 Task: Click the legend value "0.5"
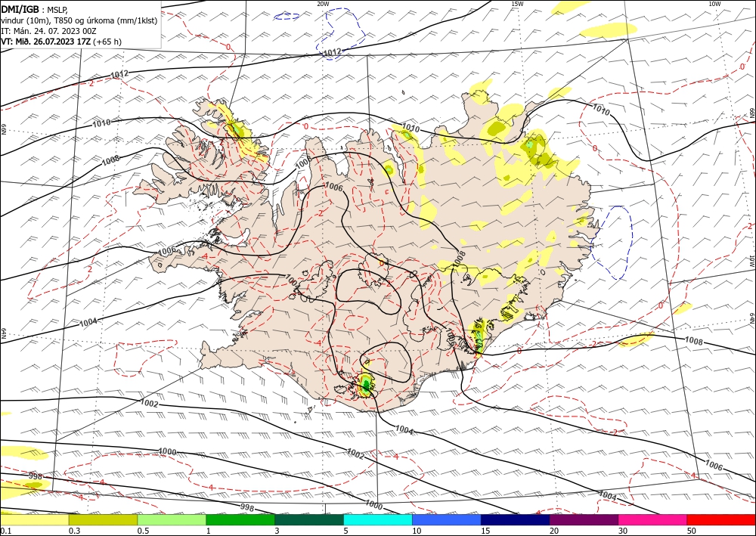143,531
